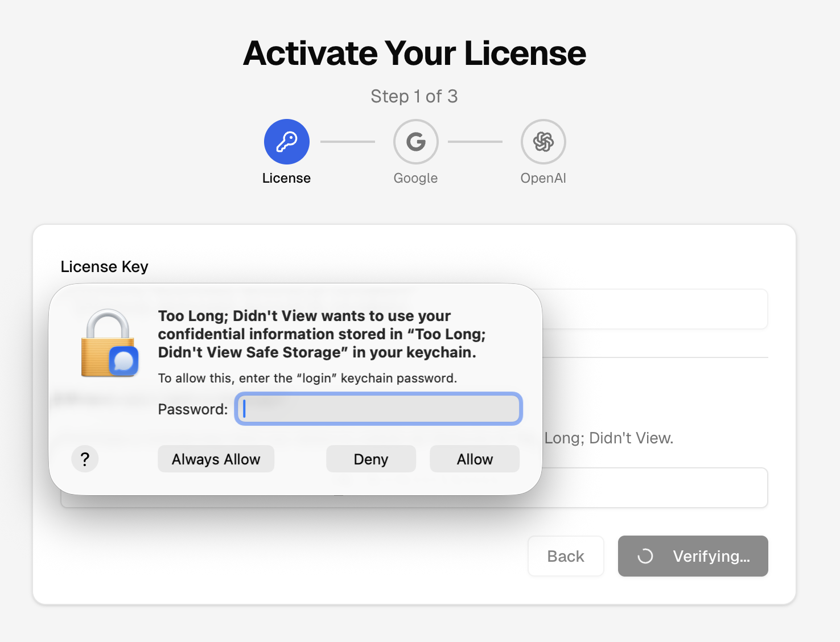Click the chat bubble badge on the padlock
The height and width of the screenshot is (642, 840).
tap(125, 360)
